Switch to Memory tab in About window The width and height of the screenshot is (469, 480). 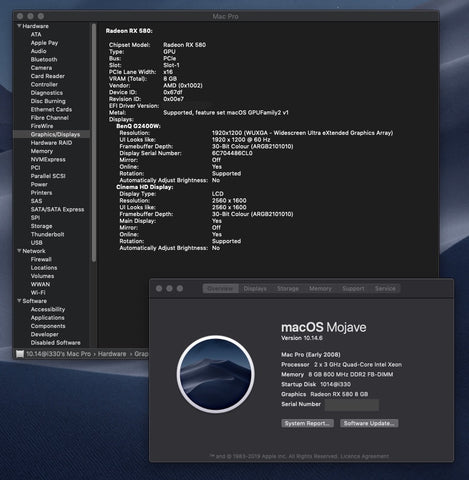(320, 289)
